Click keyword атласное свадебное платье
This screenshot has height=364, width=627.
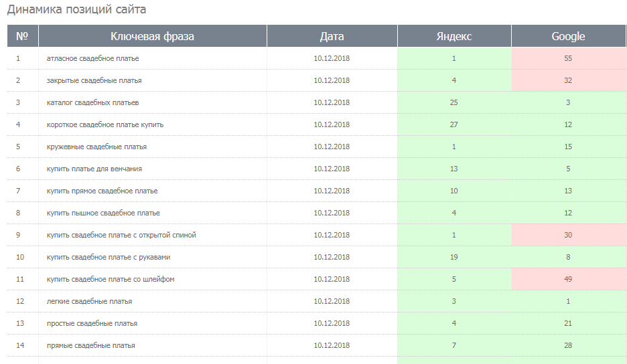92,58
